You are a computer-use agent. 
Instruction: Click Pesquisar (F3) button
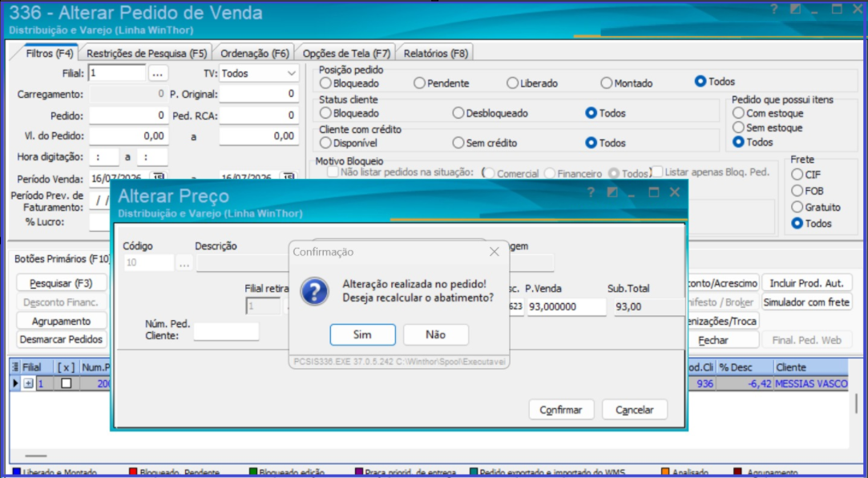click(61, 283)
